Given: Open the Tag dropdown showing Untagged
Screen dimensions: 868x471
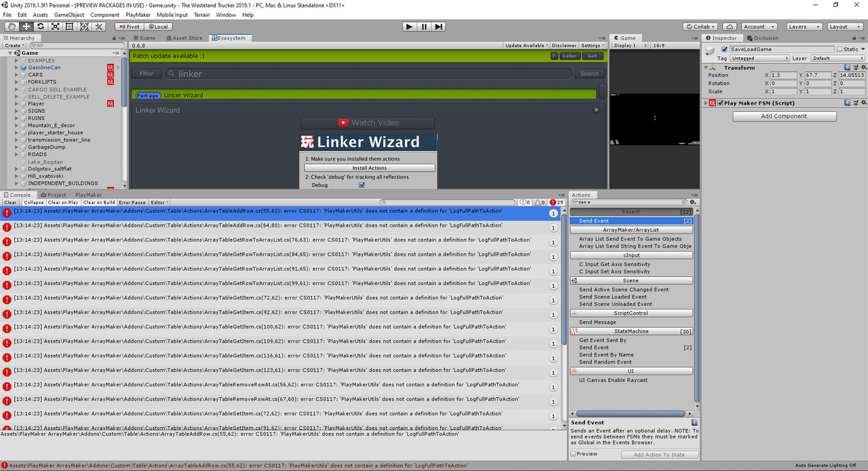Looking at the screenshot, I should point(758,58).
